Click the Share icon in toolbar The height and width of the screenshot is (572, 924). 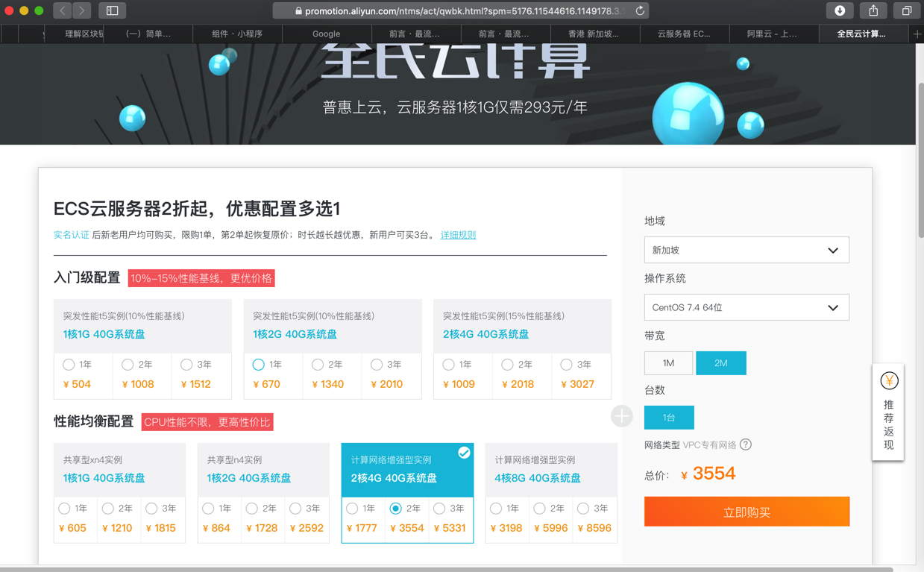873,10
